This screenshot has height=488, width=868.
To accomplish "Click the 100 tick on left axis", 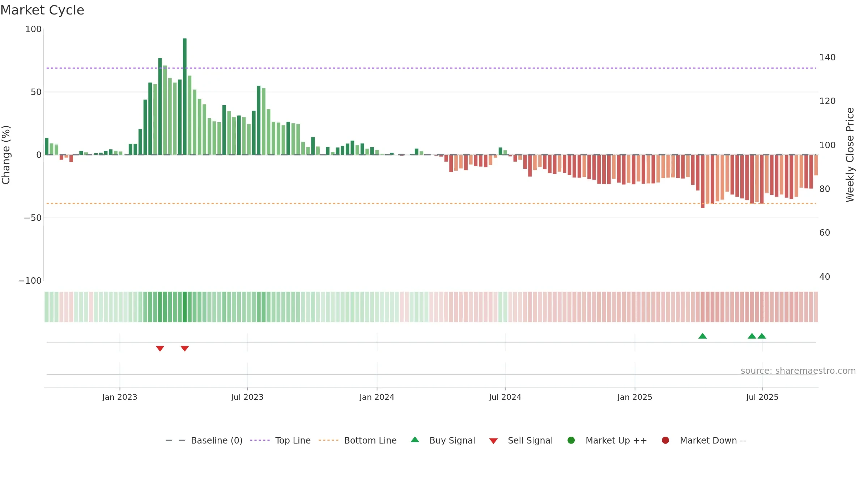I will (x=33, y=29).
